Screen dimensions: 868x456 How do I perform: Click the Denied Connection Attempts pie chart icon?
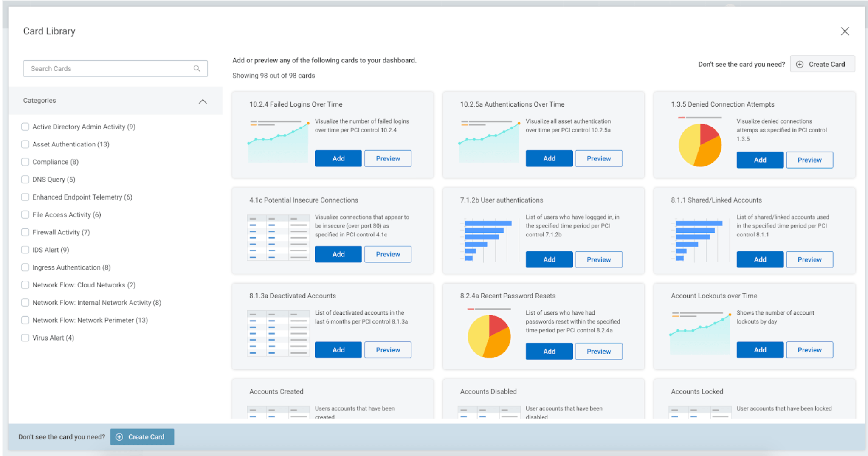(700, 145)
